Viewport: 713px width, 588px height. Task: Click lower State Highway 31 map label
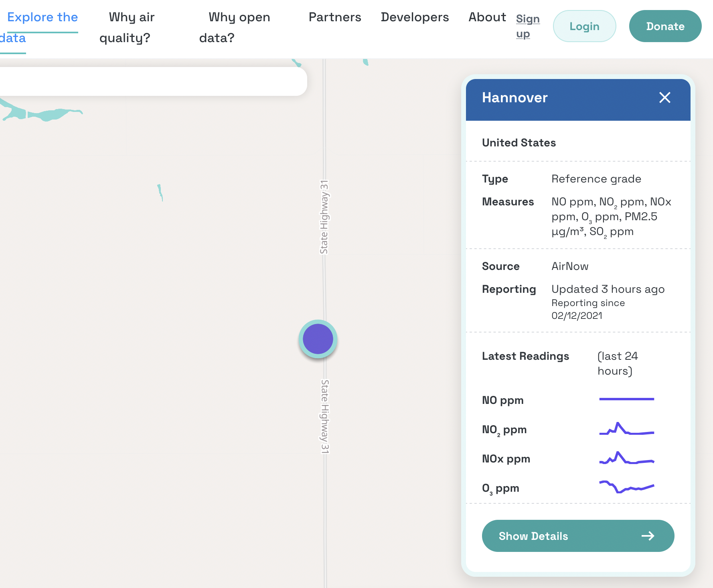(x=325, y=417)
